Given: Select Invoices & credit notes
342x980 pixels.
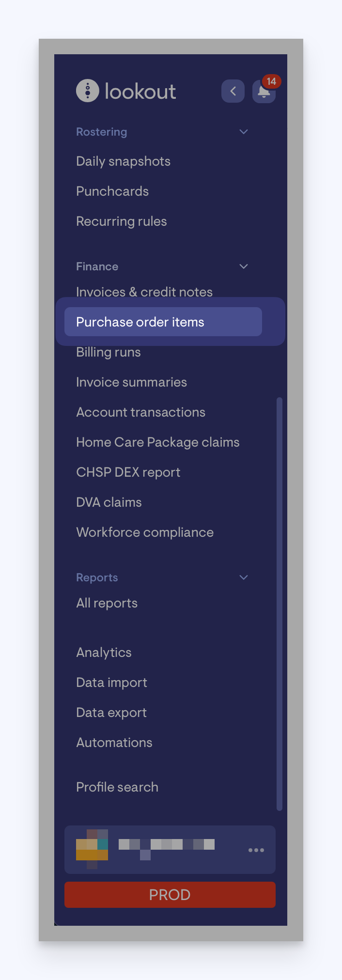Looking at the screenshot, I should click(144, 292).
